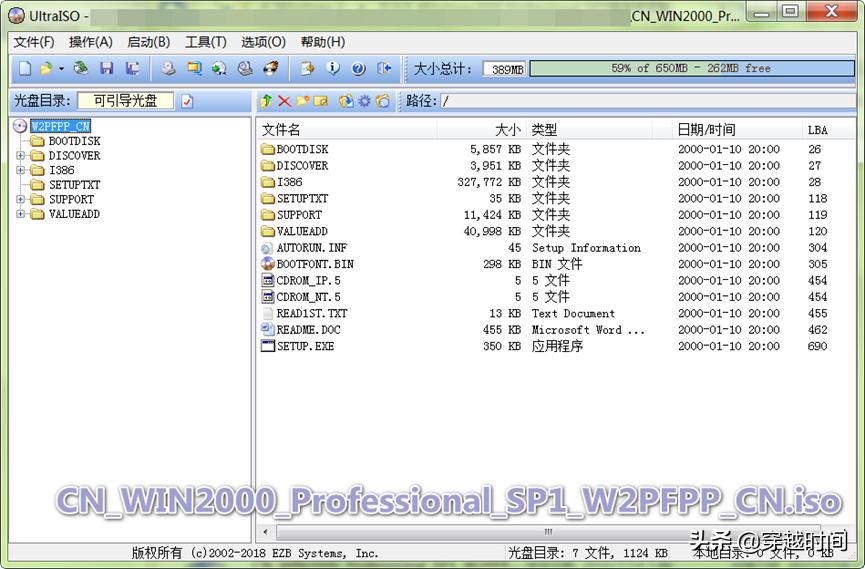The width and height of the screenshot is (865, 569).
Task: Click the 59% of 650MB capacity bar
Action: coord(692,68)
